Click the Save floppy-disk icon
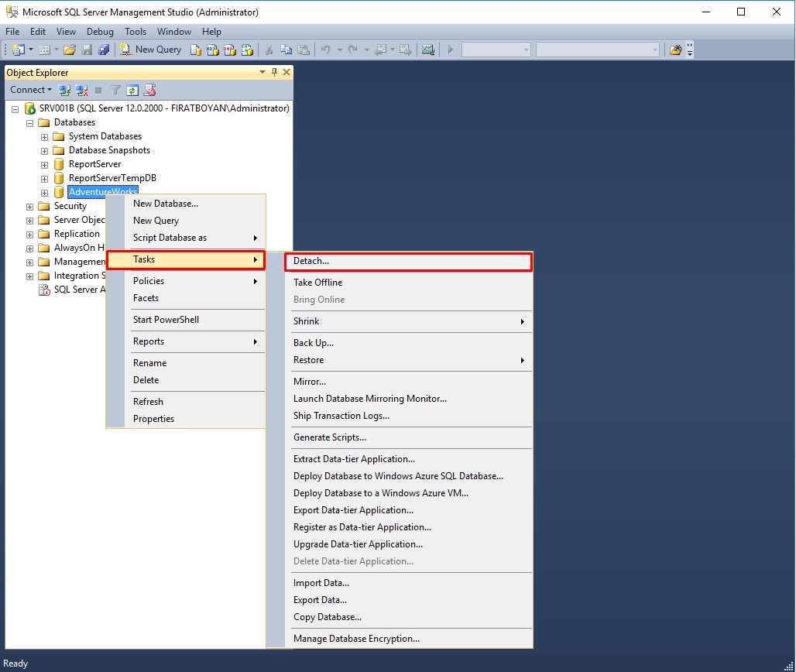The image size is (796, 672). coord(87,50)
